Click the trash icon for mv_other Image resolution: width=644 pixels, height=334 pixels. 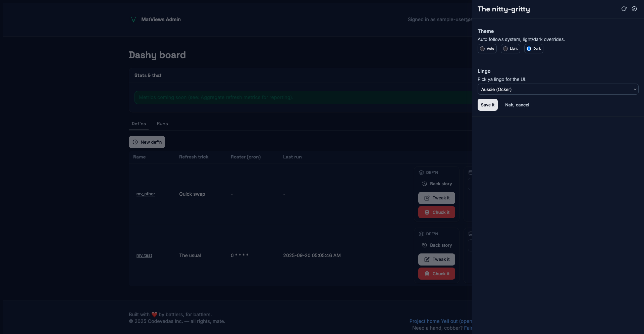coord(427,212)
